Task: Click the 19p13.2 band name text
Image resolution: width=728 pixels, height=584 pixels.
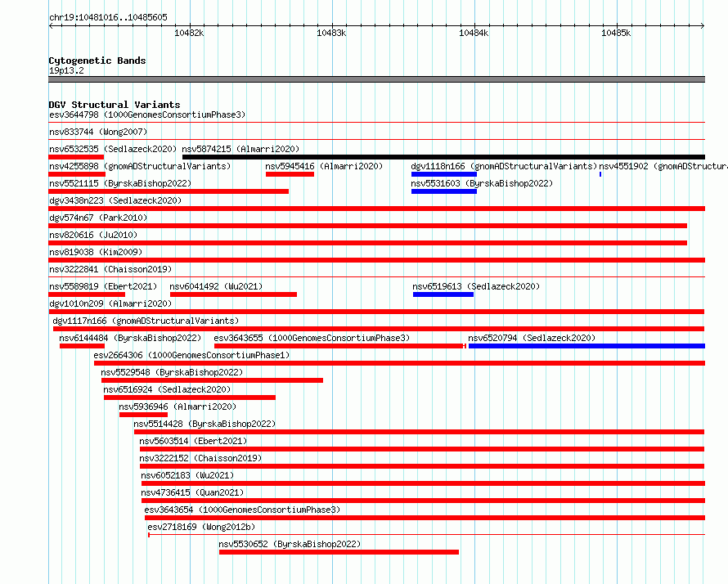Action: [66, 70]
